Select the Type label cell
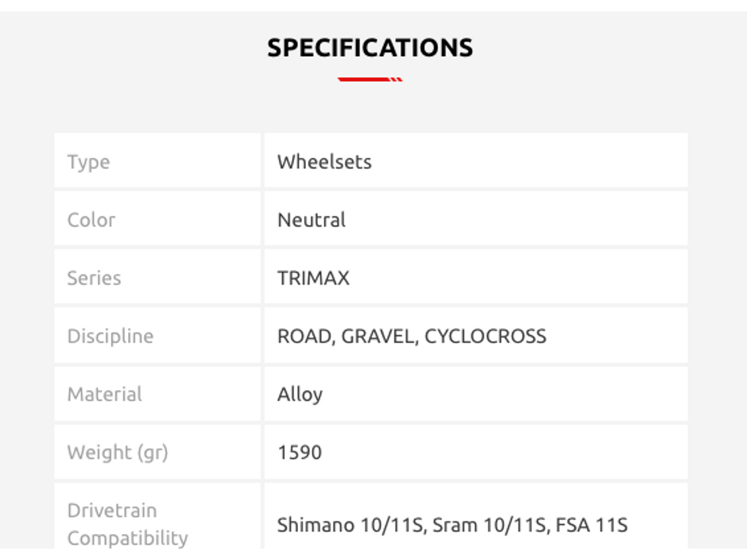747x560 pixels. click(157, 160)
